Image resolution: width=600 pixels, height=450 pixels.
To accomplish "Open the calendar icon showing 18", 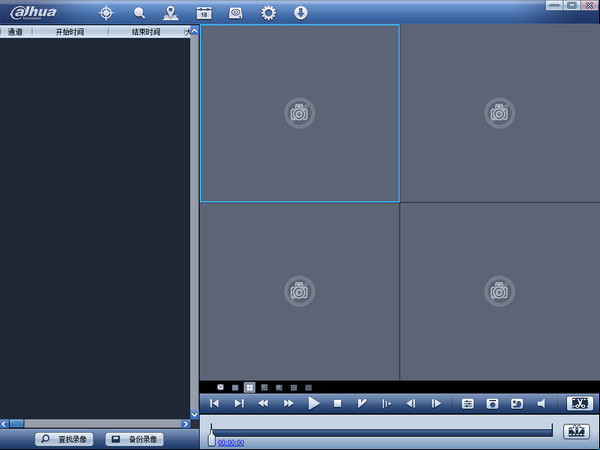I will 204,13.
